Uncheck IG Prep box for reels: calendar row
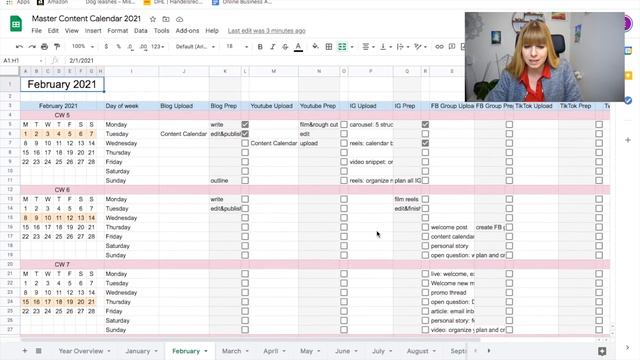 tap(425, 143)
